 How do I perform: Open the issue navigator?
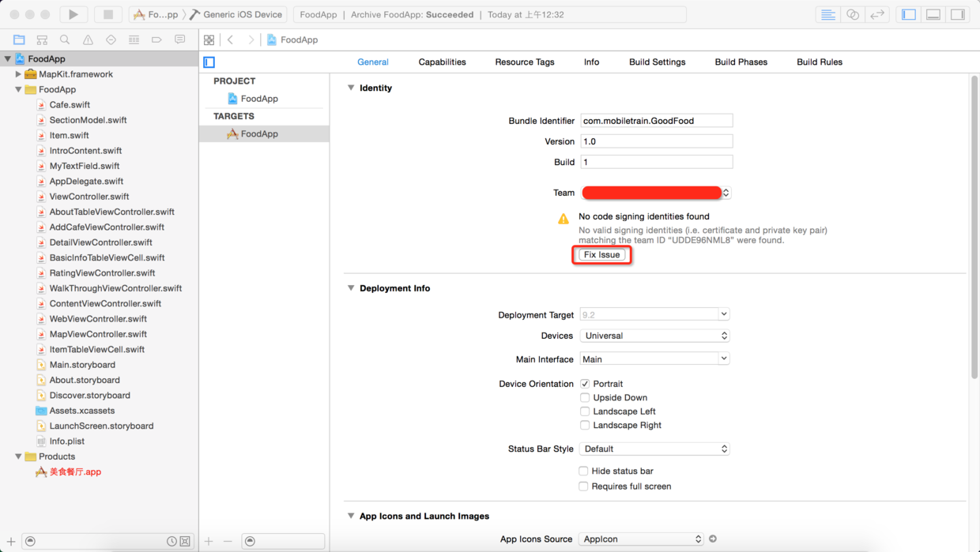tap(88, 39)
